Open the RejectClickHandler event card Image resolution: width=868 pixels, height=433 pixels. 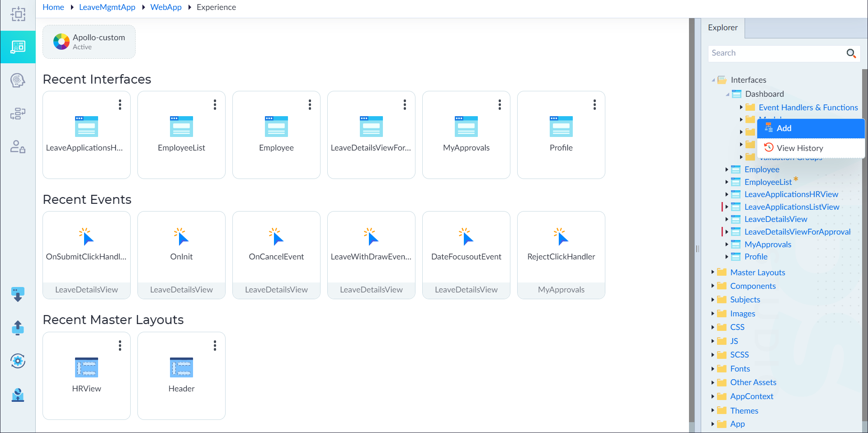click(x=561, y=255)
